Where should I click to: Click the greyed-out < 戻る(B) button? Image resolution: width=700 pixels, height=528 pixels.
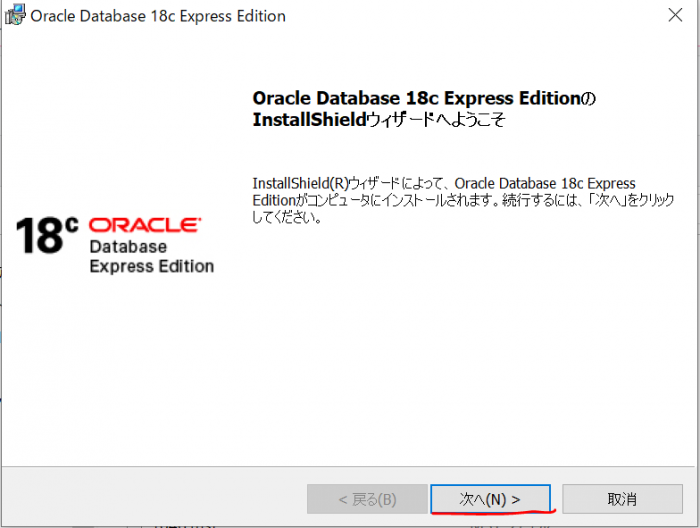(366, 498)
